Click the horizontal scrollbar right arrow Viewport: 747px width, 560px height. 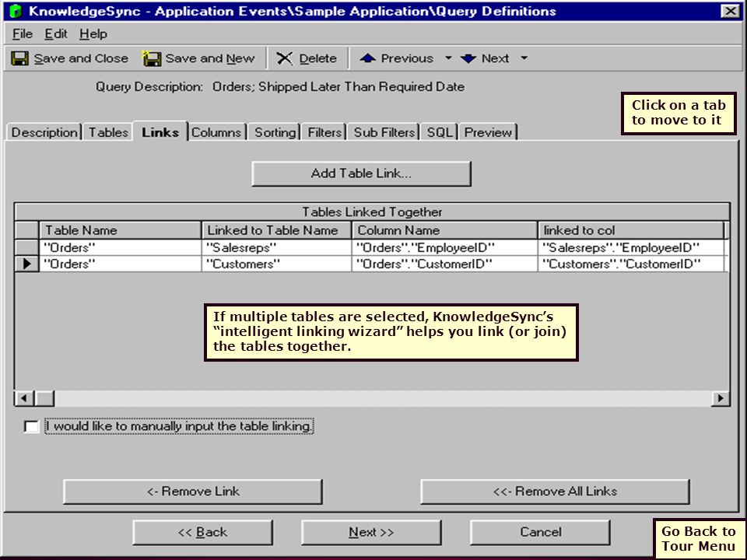tap(721, 398)
